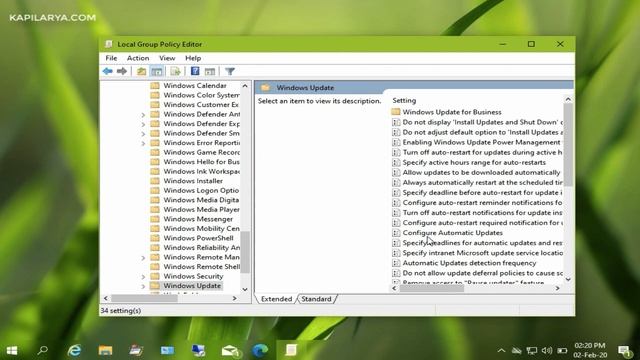Expand Windows Defender Antivirus tree node
This screenshot has width=640, height=360.
pos(143,115)
